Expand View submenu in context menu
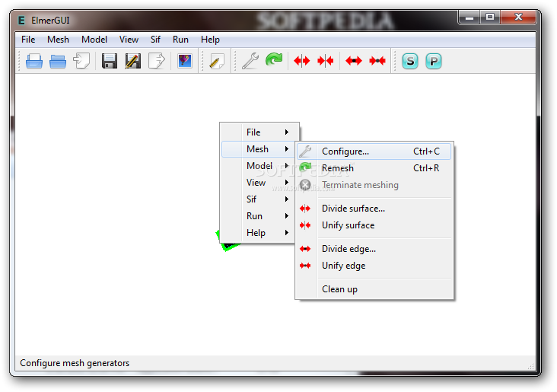Image resolution: width=557 pixels, height=392 pixels. point(259,183)
